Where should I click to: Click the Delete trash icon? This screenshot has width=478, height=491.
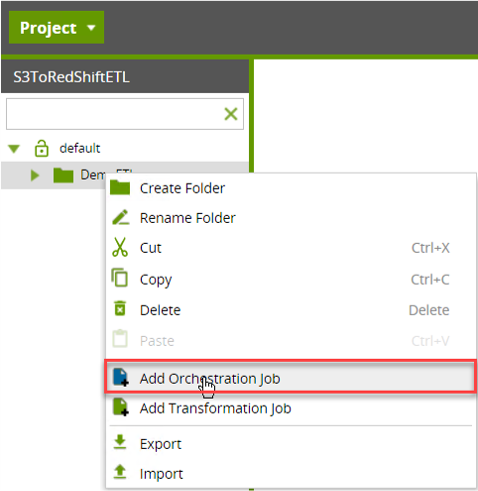point(120,308)
